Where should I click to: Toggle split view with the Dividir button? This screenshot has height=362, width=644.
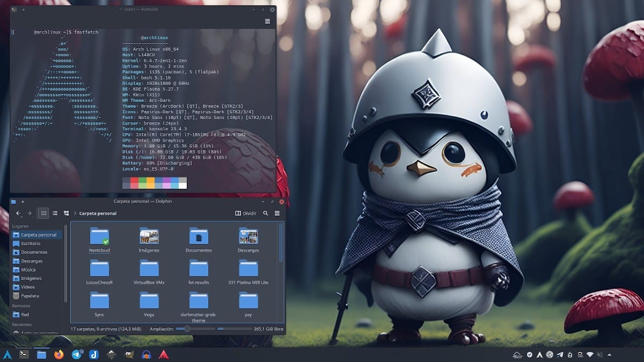246,213
